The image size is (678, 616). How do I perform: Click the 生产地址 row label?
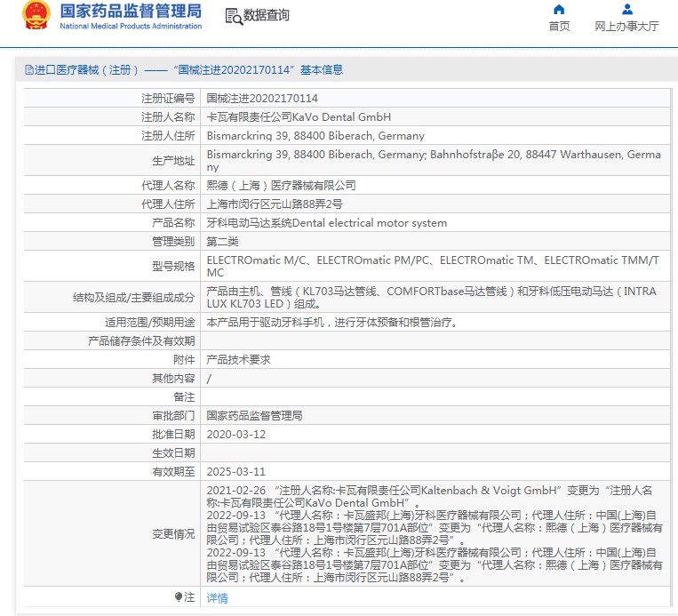[173, 161]
